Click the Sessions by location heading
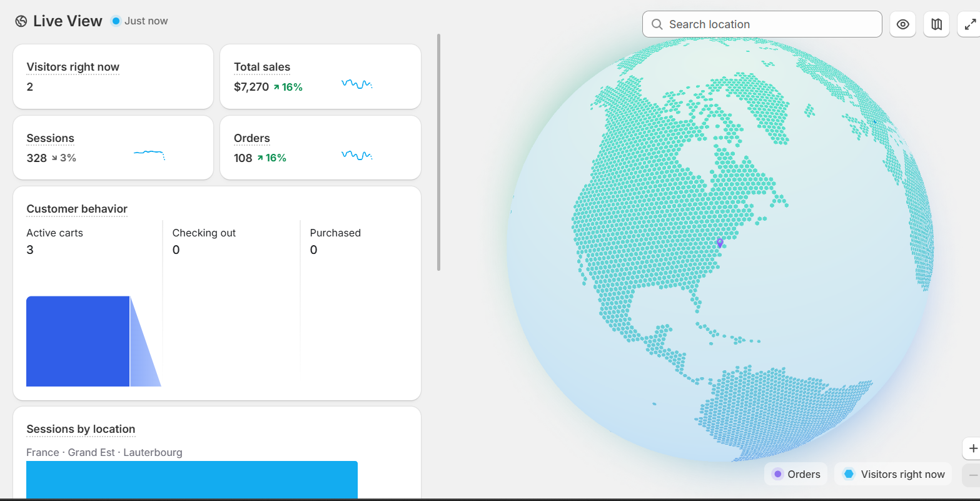This screenshot has width=980, height=501. coord(81,429)
